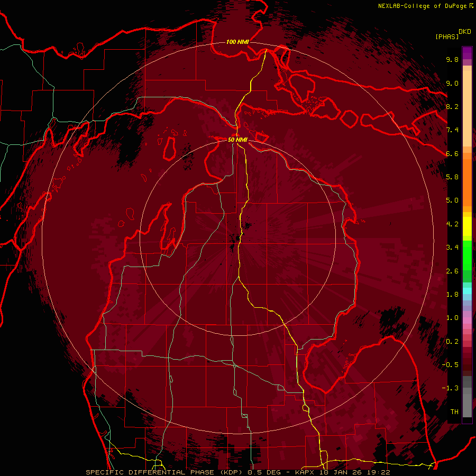Click the 3.4 scale value
The image size is (476, 476).
(452, 248)
